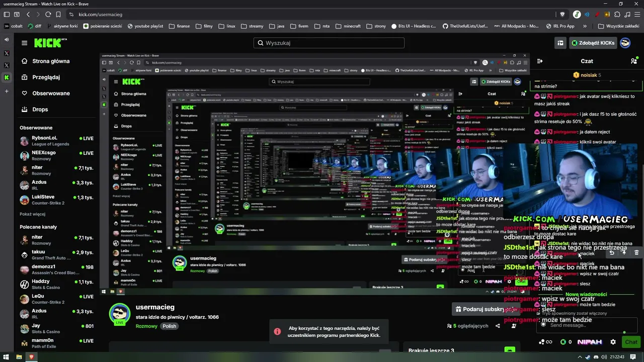Open the filmy bookmarks folder
644x362 pixels.
(x=204, y=26)
